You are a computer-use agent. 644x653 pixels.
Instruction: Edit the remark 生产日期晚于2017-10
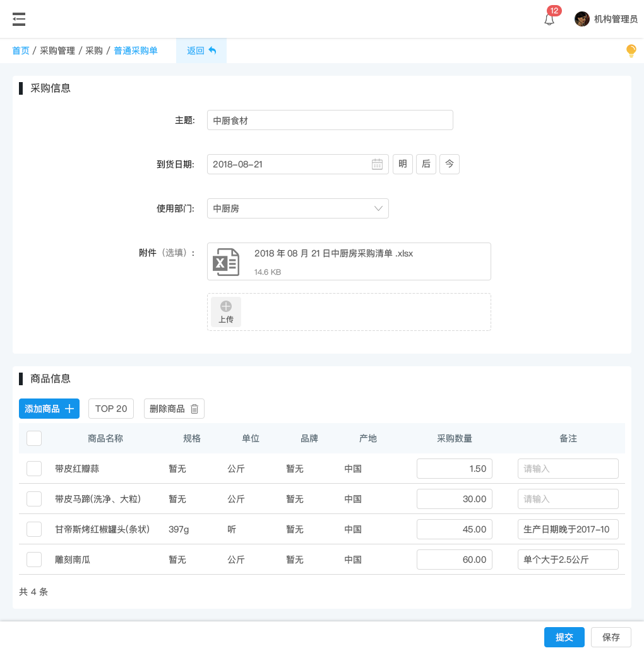[x=568, y=529]
